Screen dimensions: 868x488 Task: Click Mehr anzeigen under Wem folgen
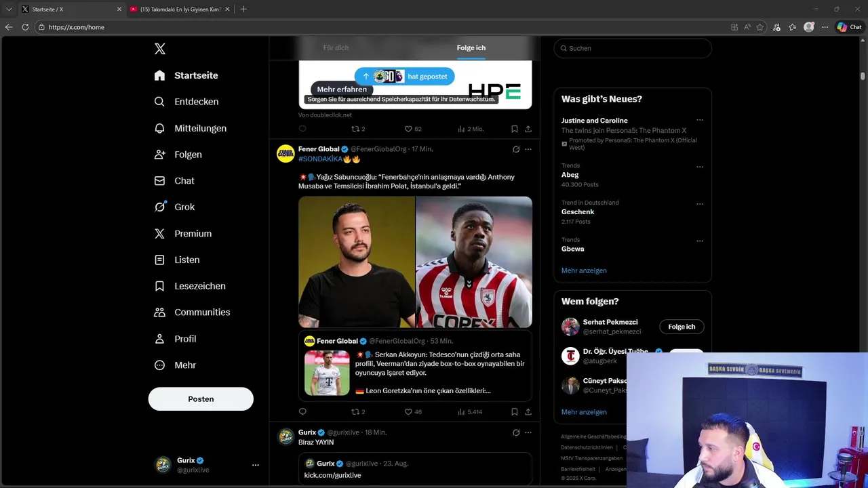point(584,412)
